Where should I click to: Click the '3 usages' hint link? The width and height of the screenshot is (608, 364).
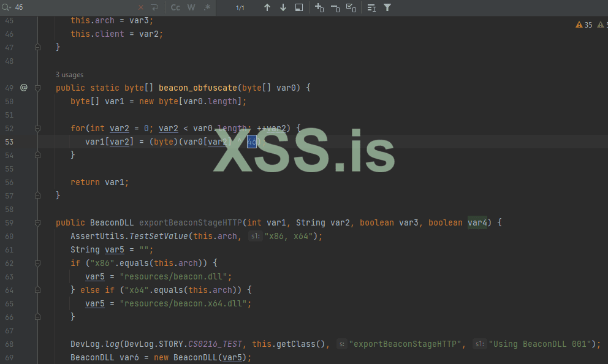pyautogui.click(x=69, y=75)
